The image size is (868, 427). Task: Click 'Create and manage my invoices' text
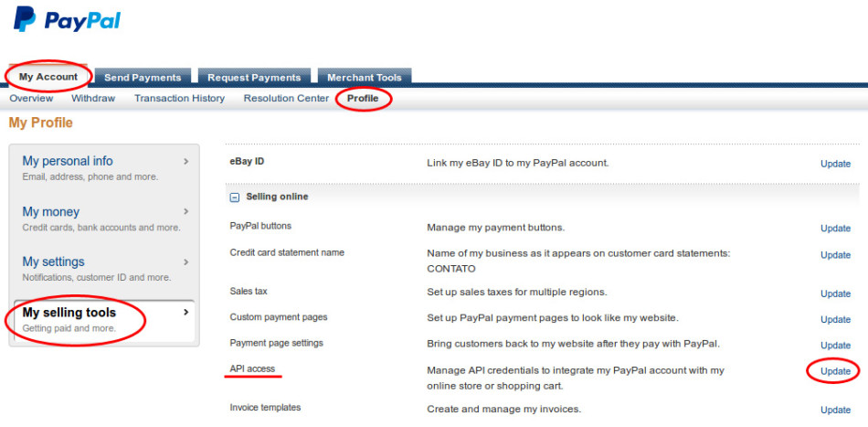[x=503, y=410]
